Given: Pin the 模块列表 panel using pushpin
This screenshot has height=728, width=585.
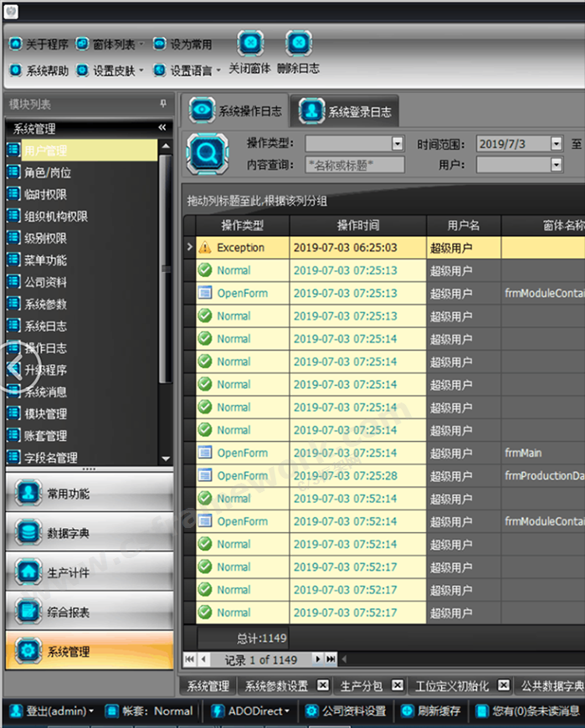Looking at the screenshot, I should (163, 104).
